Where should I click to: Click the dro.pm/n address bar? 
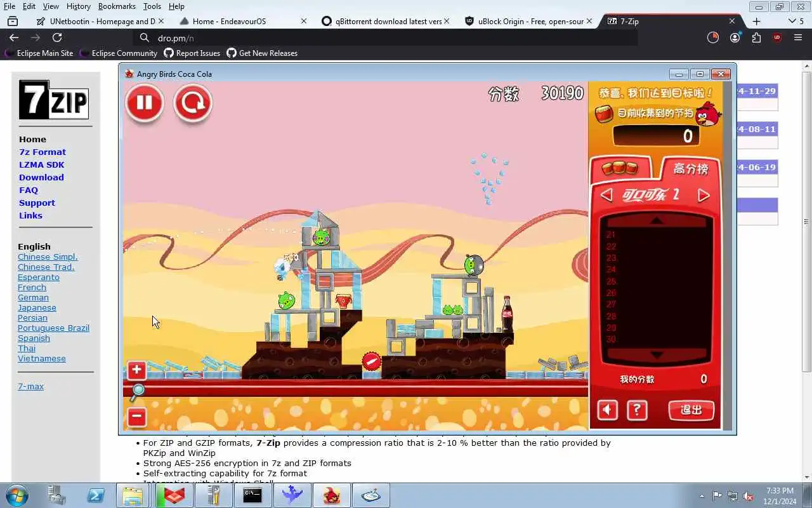coord(384,38)
